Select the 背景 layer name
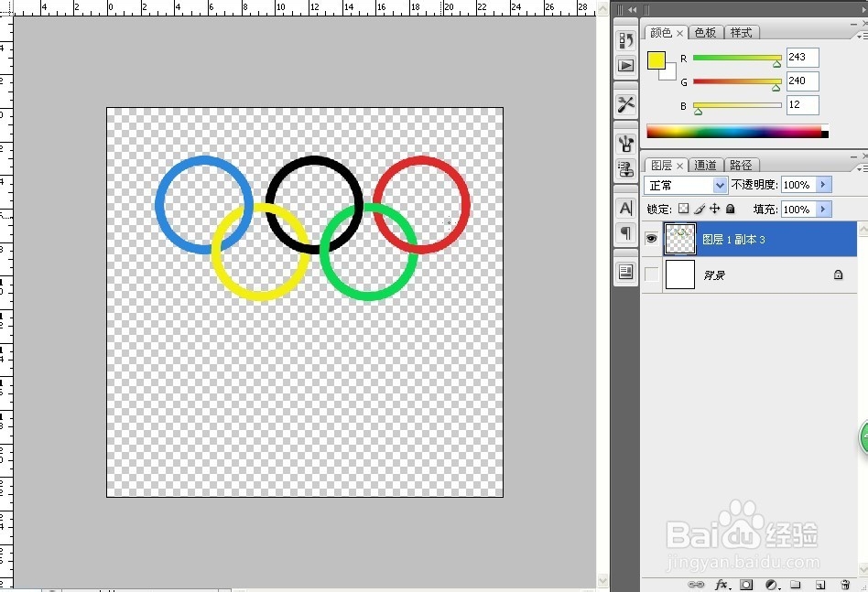The image size is (868, 592). click(714, 275)
